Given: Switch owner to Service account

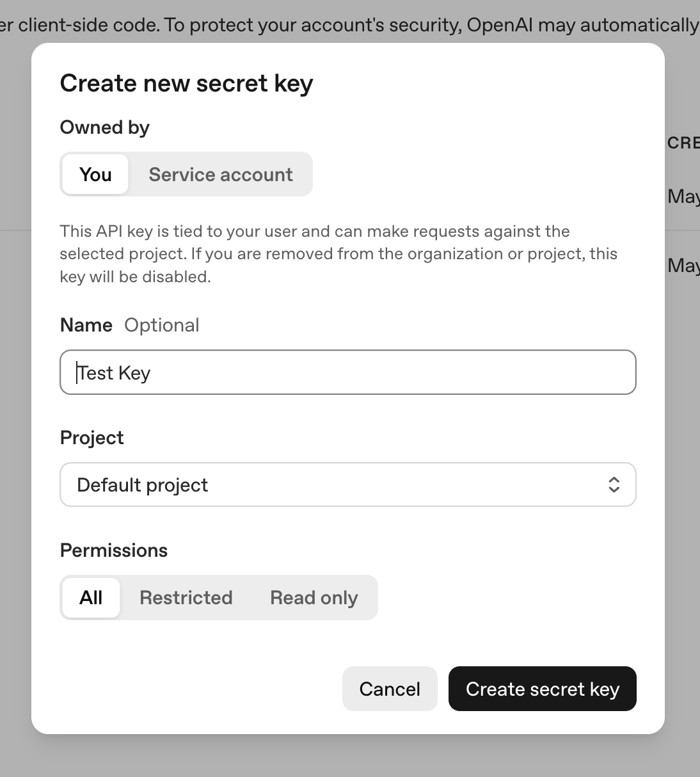Looking at the screenshot, I should (220, 174).
